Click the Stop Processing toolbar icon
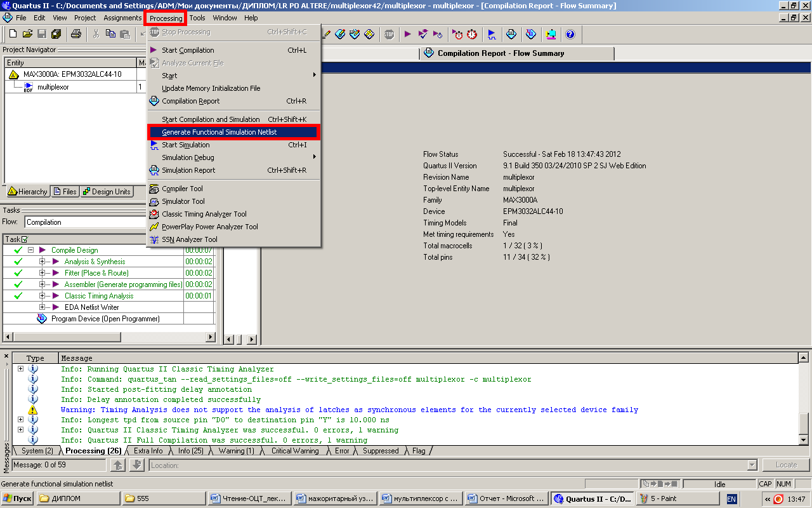Screen dimensions: 812x508 [x=389, y=34]
